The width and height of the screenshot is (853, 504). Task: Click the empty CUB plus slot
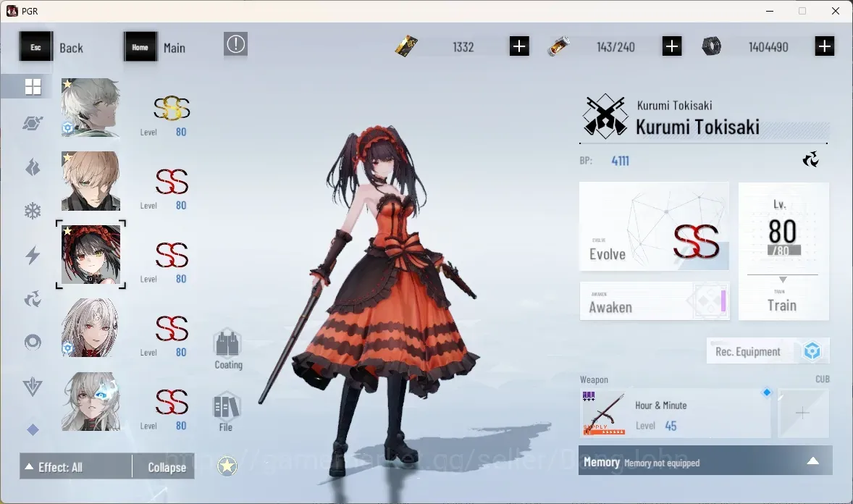point(803,413)
